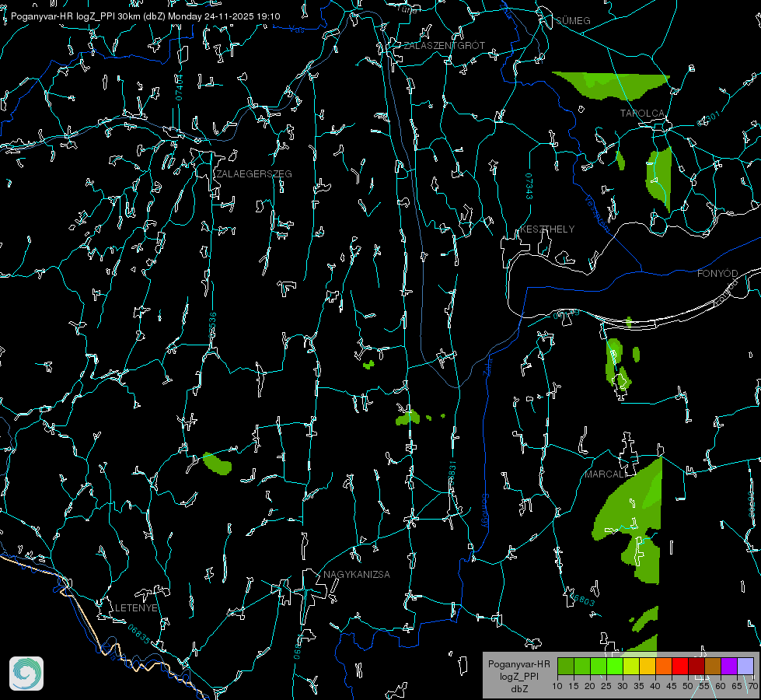Click the FONYÓD city label
This screenshot has height=700, width=761.
pyautogui.click(x=717, y=274)
